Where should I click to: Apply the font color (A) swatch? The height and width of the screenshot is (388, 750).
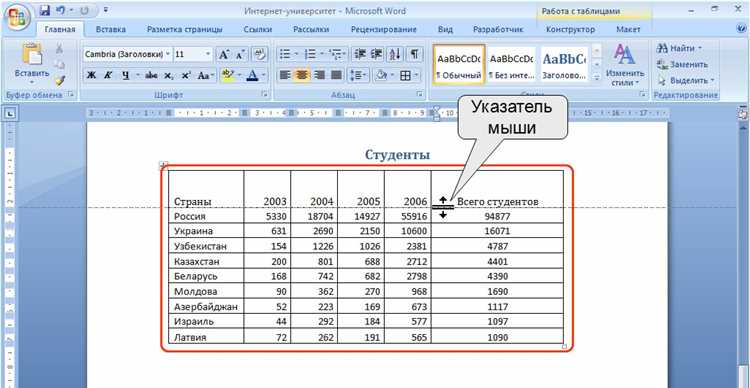(x=252, y=75)
